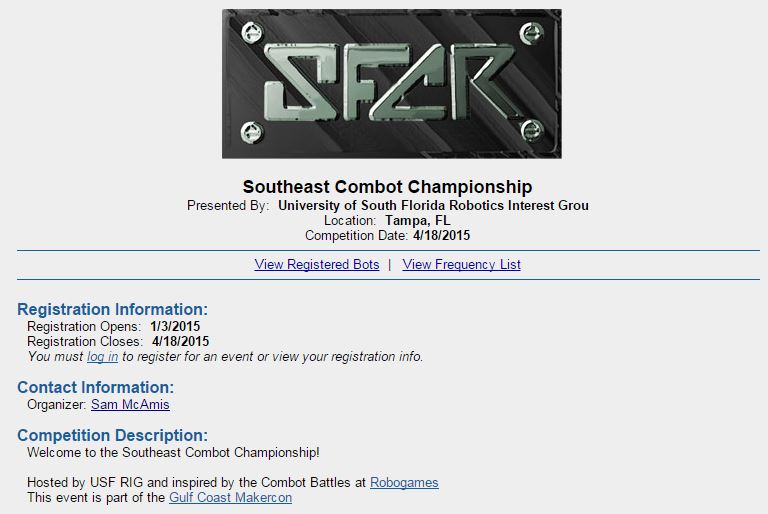Screen dimensions: 768x514
Task: Open the View Frequency List link
Action: [461, 265]
